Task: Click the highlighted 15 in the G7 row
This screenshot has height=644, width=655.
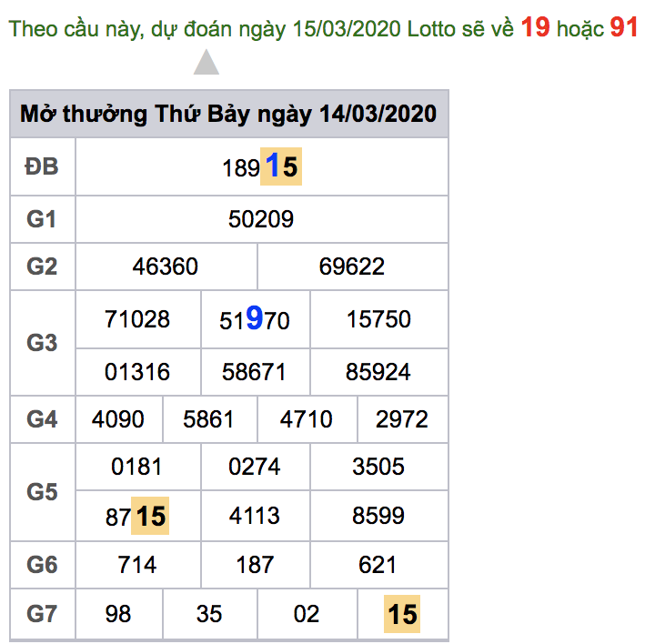Action: point(402,614)
